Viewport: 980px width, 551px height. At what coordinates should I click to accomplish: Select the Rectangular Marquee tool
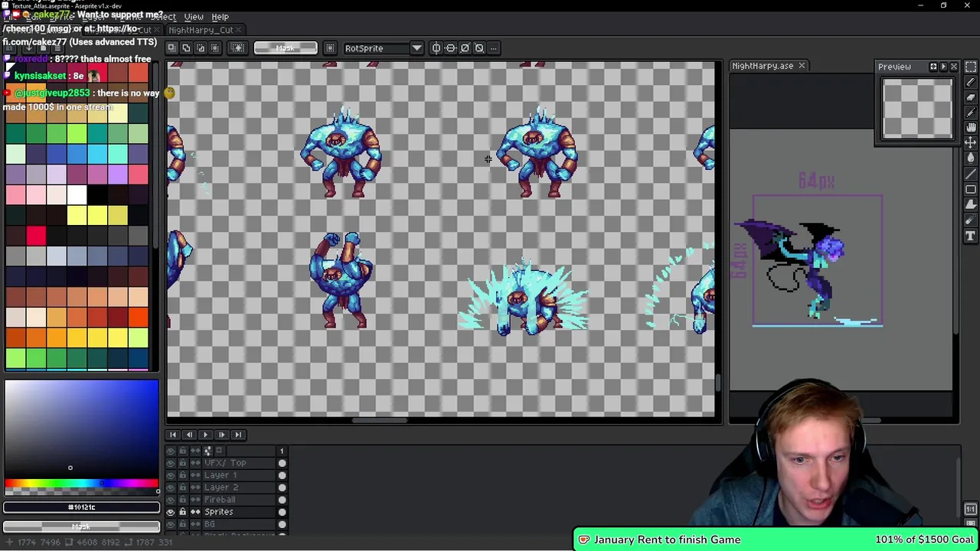coord(971,67)
